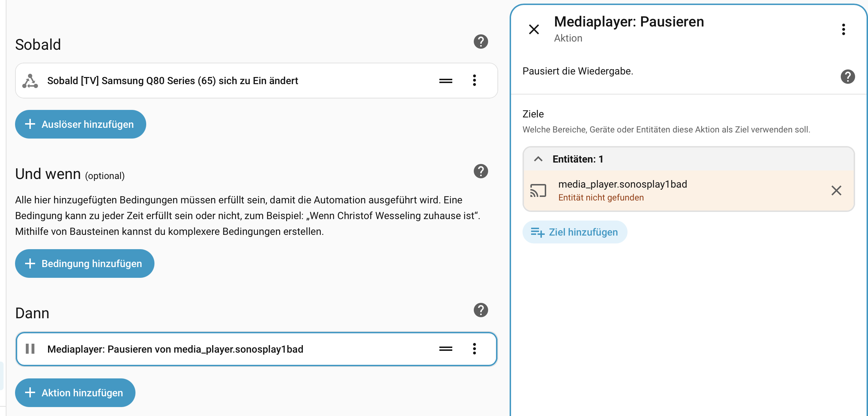Click Aktion hinzufügen button

click(75, 393)
